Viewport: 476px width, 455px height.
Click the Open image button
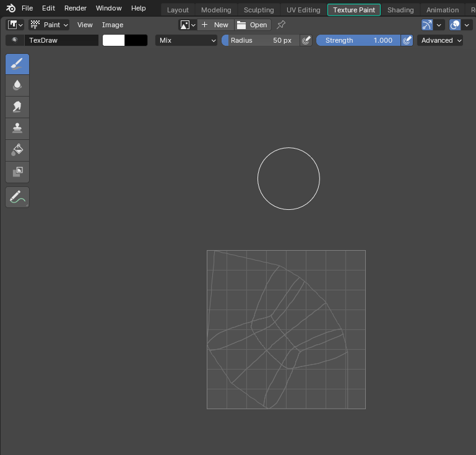tap(253, 25)
